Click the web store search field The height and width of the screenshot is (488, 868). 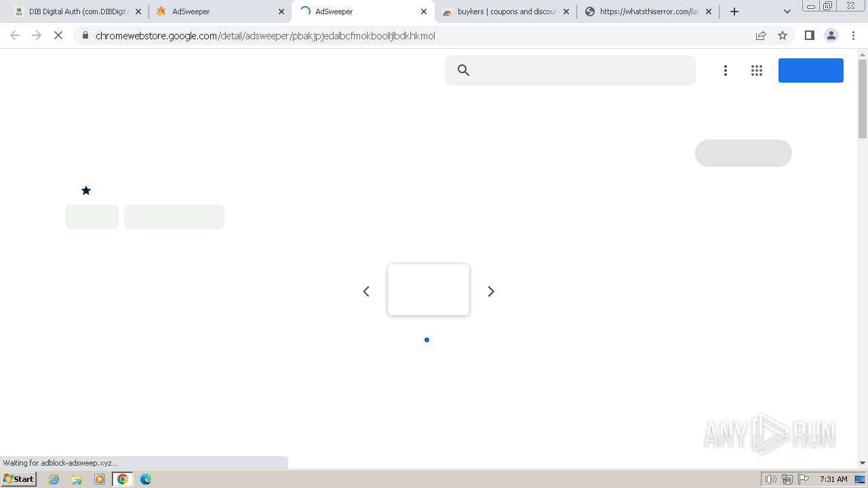tap(570, 70)
